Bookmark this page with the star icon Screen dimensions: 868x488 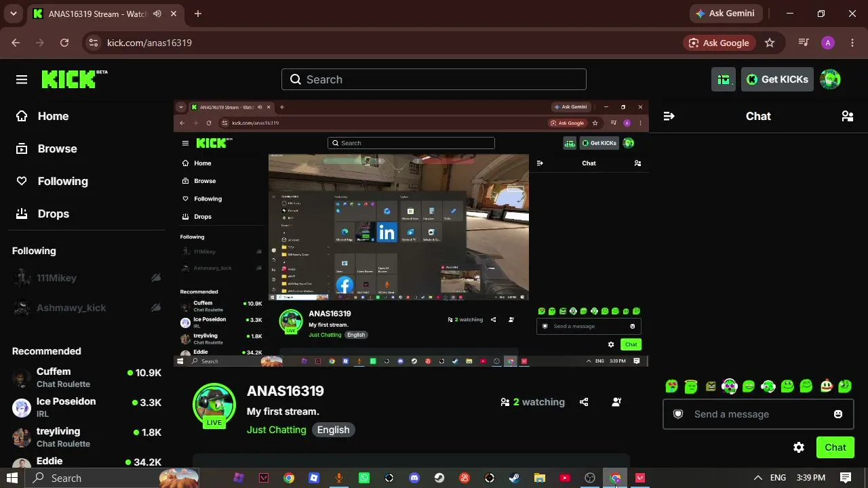770,43
